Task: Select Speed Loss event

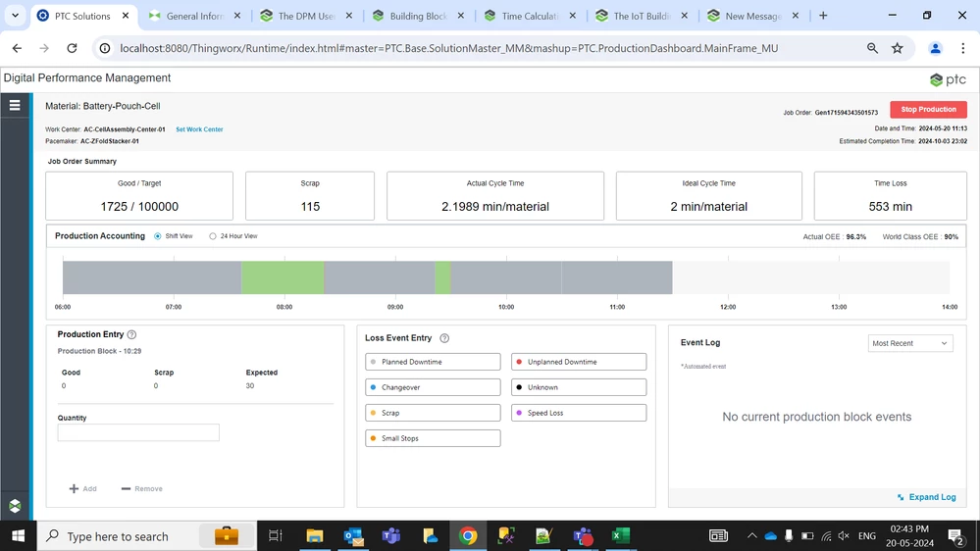Action: point(579,413)
